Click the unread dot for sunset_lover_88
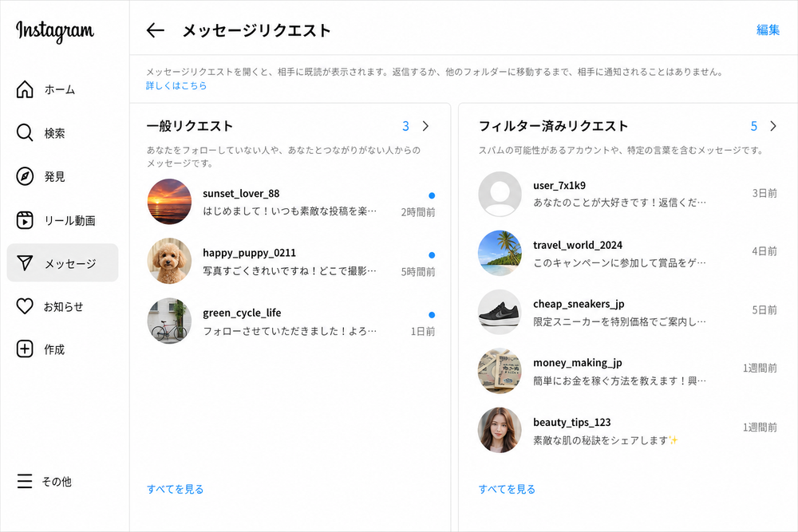Screen dimensions: 798x532 coord(432,195)
